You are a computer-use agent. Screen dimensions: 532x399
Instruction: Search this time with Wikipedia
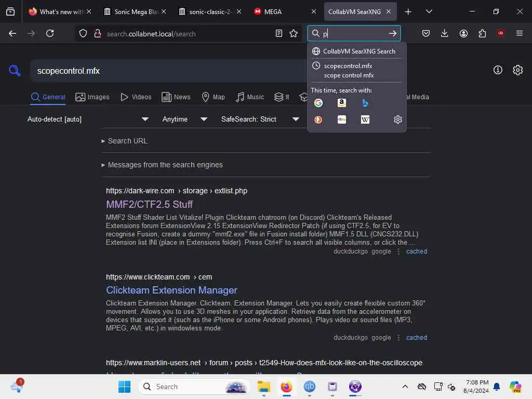(365, 119)
